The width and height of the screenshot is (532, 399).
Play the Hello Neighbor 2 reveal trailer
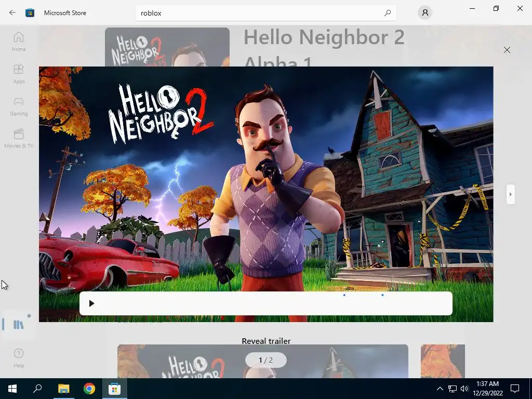[x=91, y=303]
